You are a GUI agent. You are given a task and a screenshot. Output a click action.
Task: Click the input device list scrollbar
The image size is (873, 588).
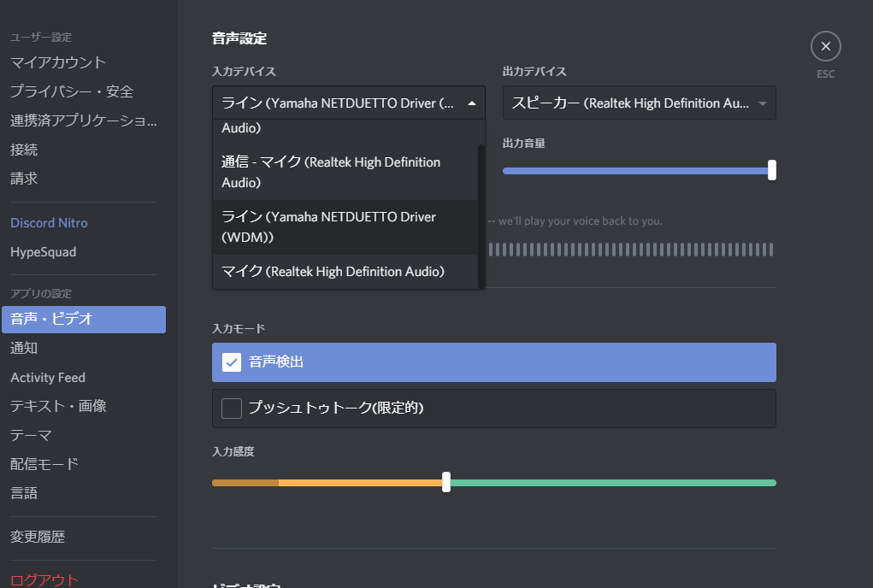pyautogui.click(x=481, y=214)
